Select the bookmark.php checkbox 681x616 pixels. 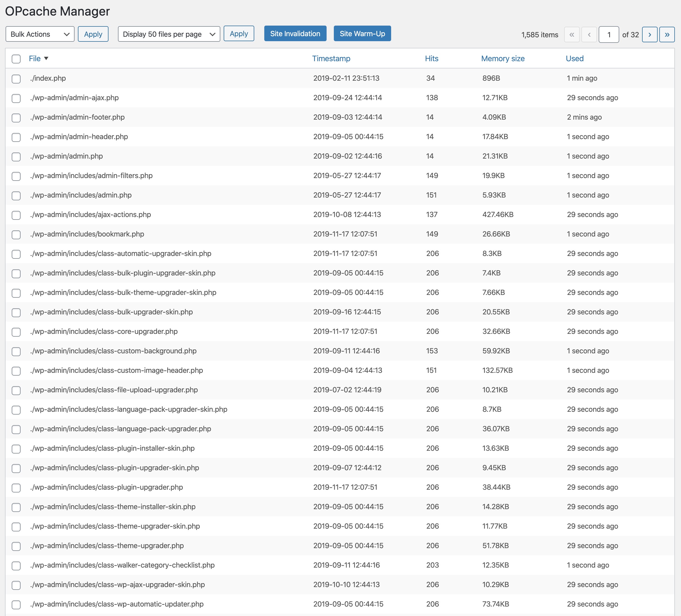click(x=16, y=235)
